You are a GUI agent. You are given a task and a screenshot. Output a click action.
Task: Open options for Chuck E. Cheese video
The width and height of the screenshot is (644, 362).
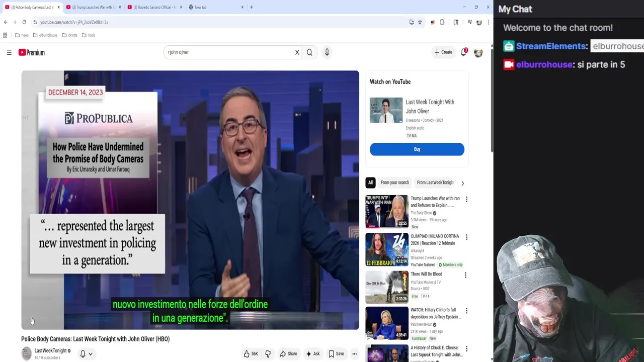coord(466,349)
